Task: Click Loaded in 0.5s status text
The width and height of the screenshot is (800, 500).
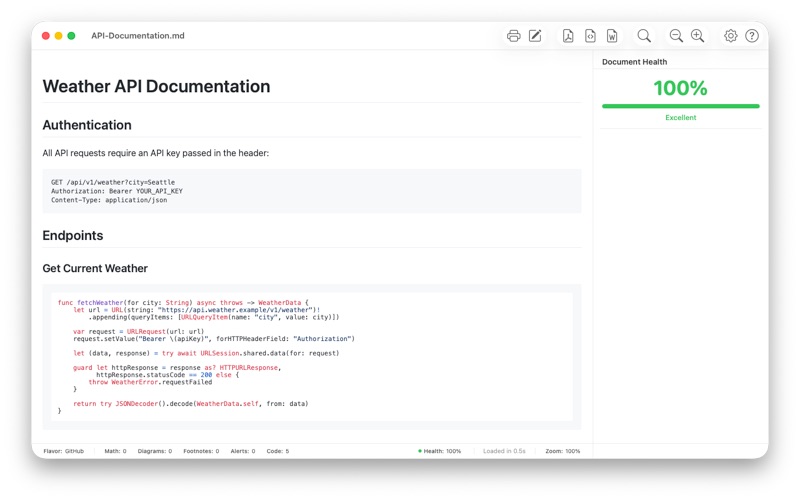Action: point(504,451)
